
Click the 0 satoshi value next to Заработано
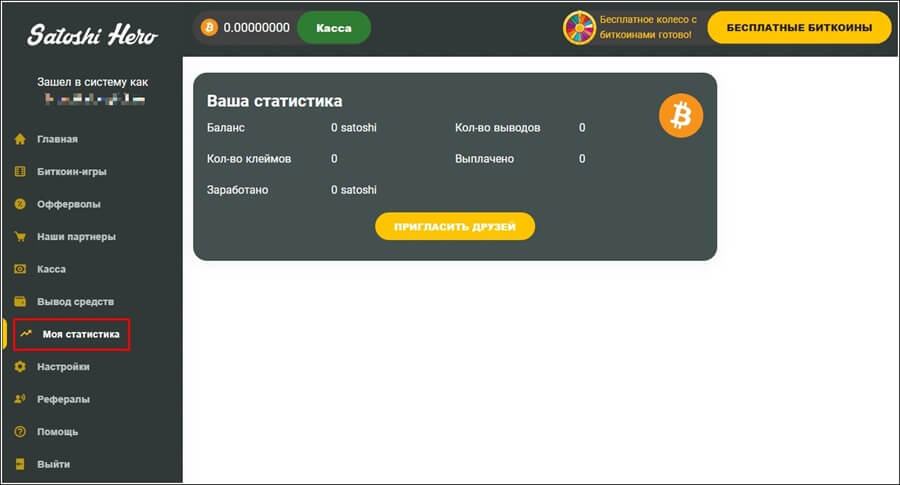[354, 189]
